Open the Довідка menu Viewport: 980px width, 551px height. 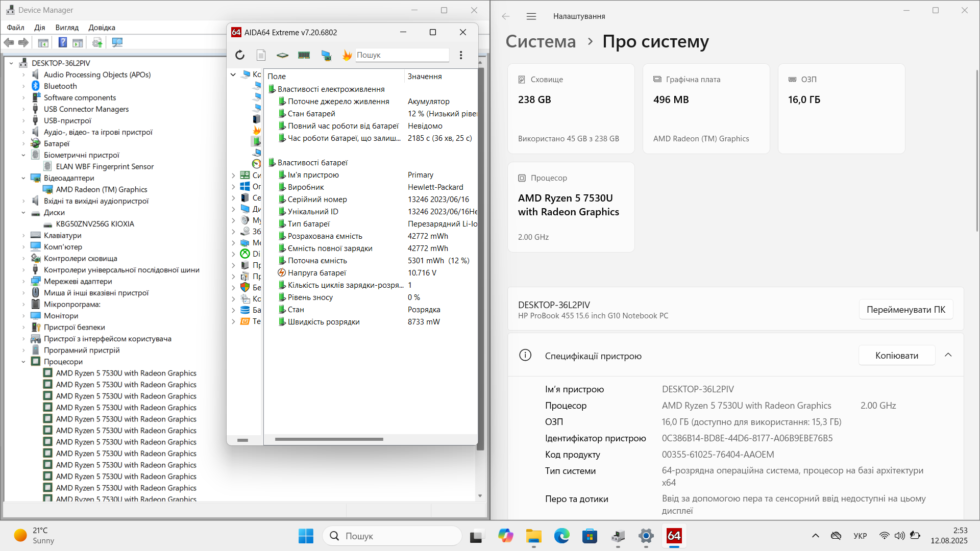102,28
